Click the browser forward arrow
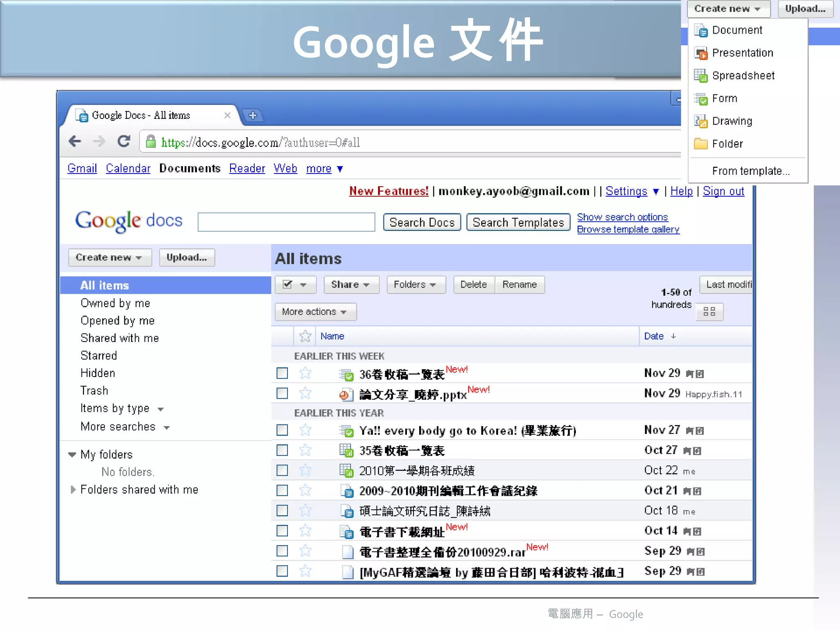This screenshot has width=840, height=630. [x=99, y=142]
